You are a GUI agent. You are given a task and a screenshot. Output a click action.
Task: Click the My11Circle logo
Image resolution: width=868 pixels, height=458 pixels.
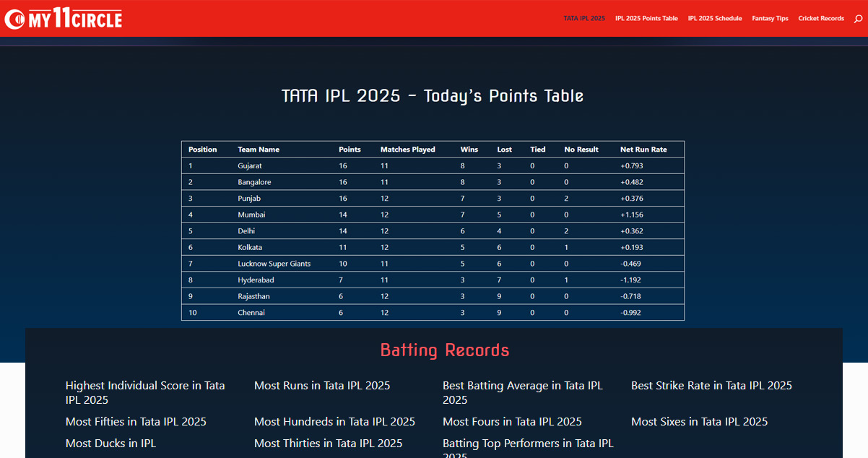point(63,19)
